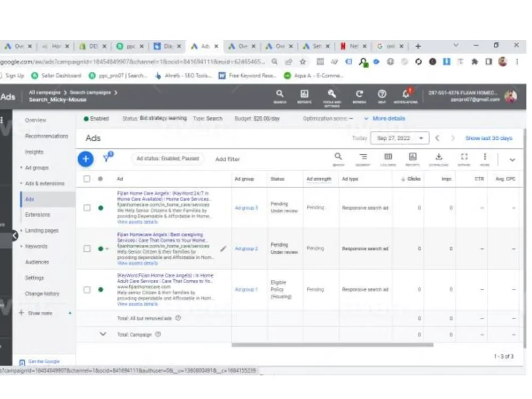This screenshot has height=399, width=532.
Task: Click the Show last 30 days link
Action: tap(489, 138)
